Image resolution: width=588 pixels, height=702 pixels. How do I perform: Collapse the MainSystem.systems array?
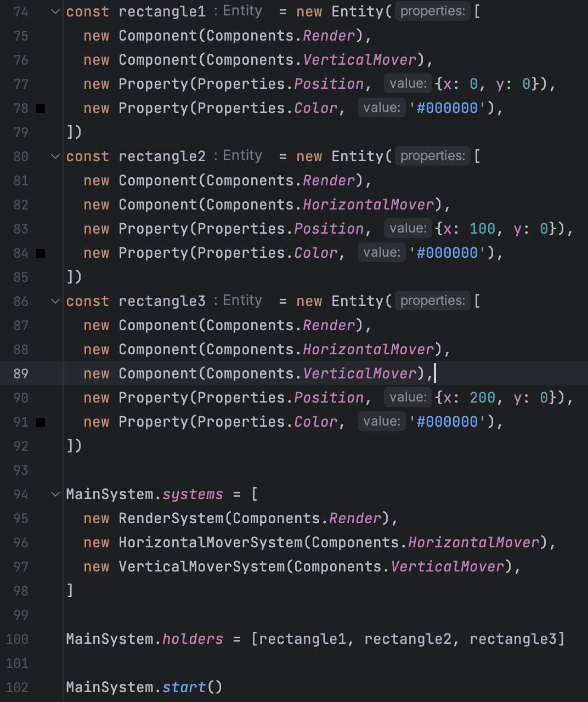pyautogui.click(x=55, y=494)
